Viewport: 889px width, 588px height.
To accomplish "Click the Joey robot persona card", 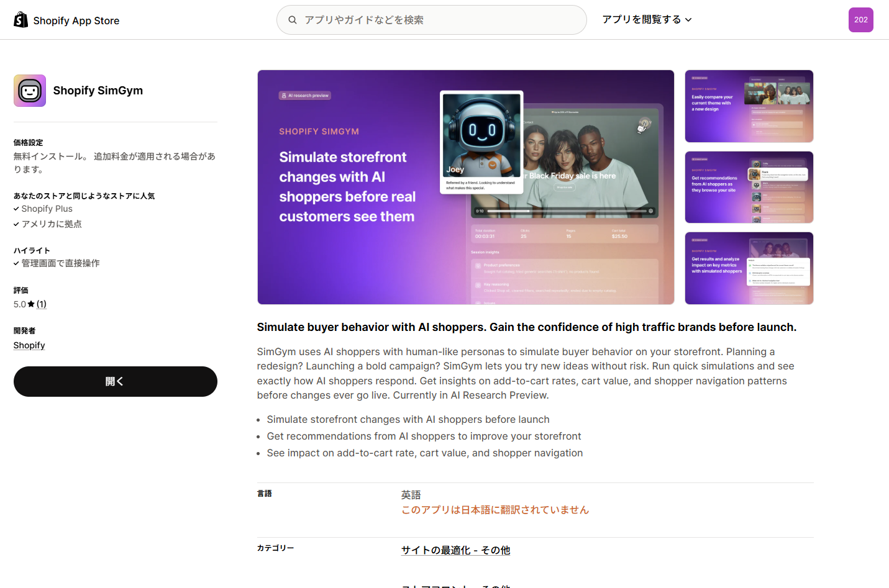I will [481, 142].
